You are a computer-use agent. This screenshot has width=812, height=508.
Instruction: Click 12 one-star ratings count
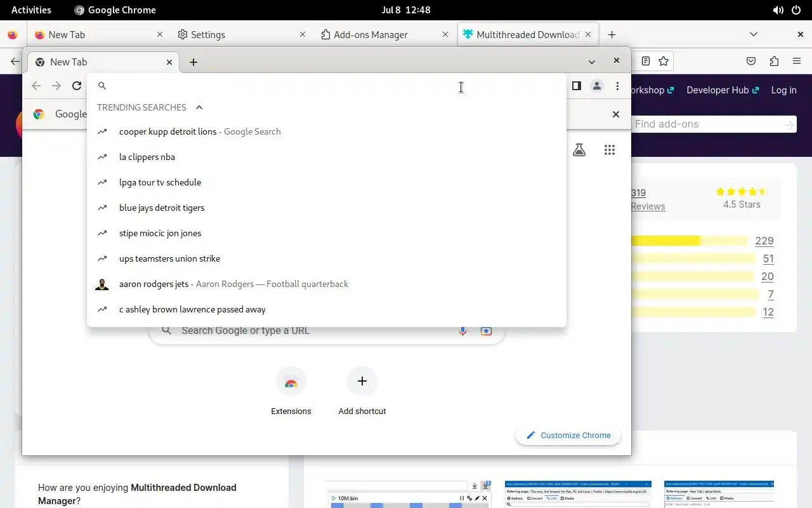(768, 312)
